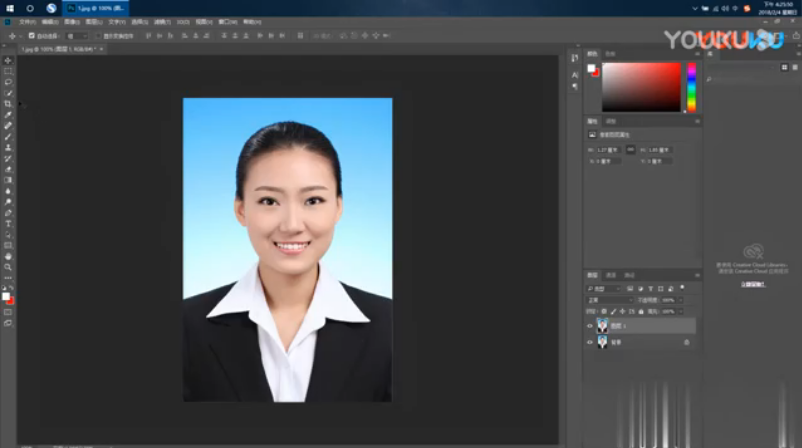Viewport: 802px width, 448px height.
Task: Select the Zoom magnifier tool
Action: tap(8, 267)
